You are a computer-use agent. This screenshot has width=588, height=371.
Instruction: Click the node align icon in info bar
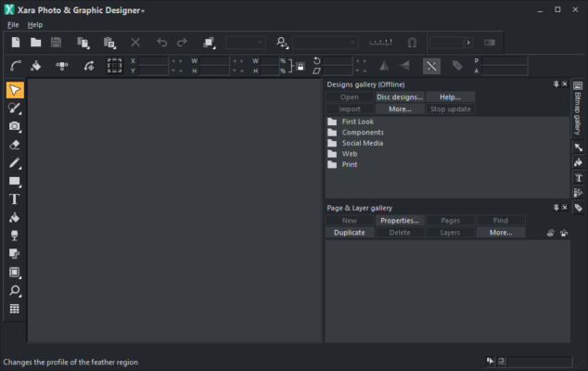(x=62, y=66)
